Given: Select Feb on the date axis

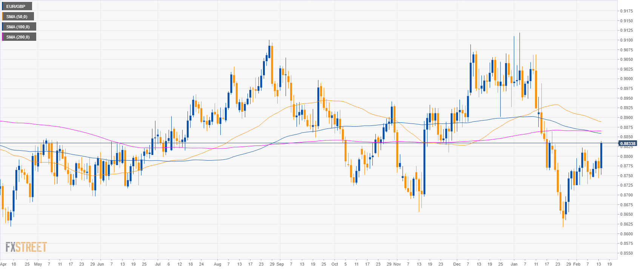Looking at the screenshot, I should tap(576, 264).
